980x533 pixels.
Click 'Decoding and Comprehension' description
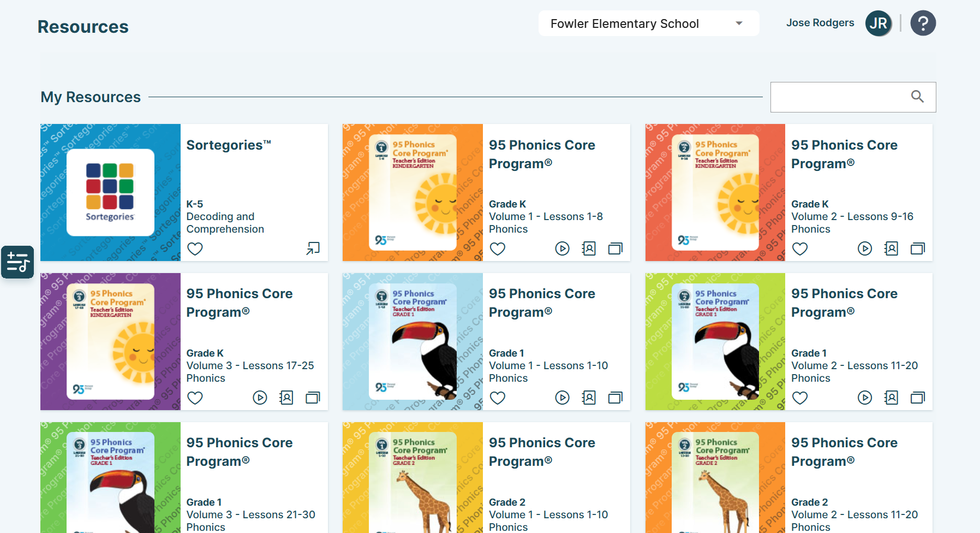[x=225, y=223]
